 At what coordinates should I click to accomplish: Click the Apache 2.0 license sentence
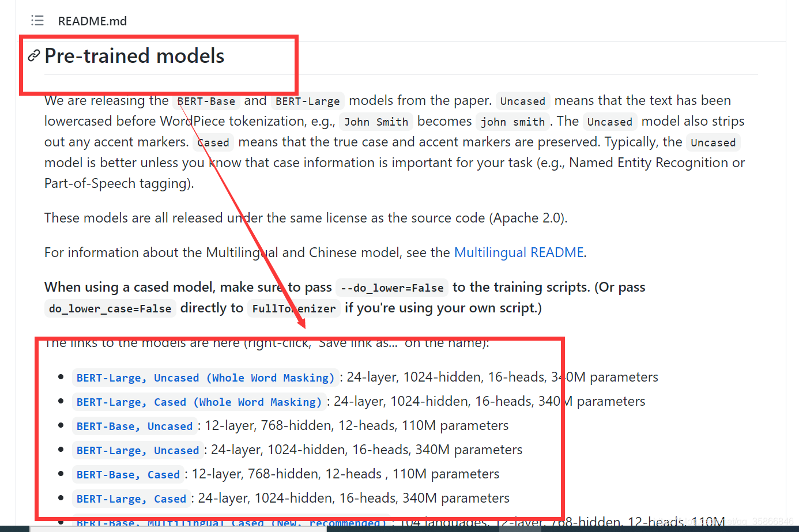[306, 218]
